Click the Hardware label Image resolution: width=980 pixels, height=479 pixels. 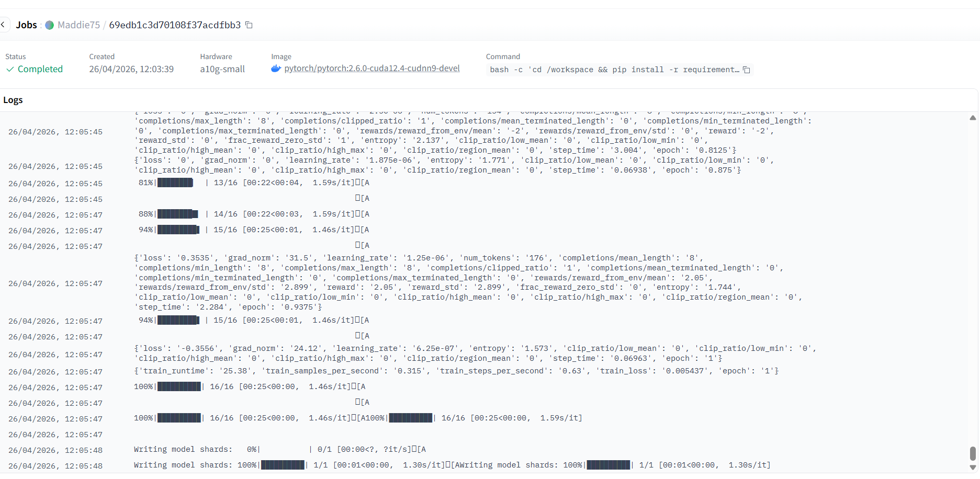216,56
